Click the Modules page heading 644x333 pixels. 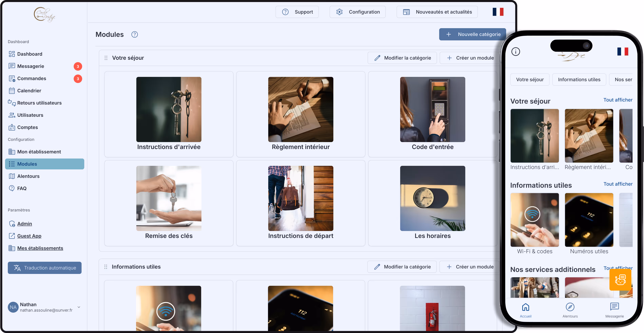(x=110, y=34)
